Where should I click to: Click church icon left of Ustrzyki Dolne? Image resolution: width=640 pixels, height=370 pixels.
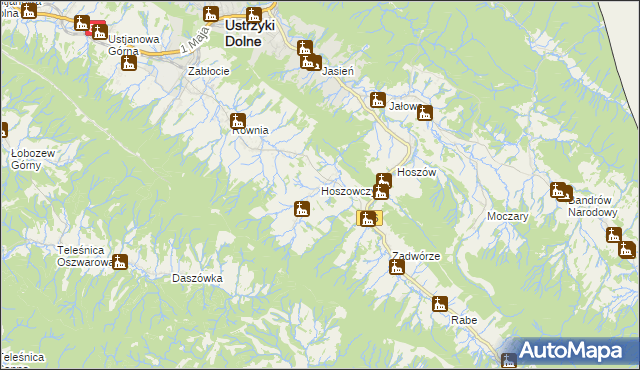pyautogui.click(x=211, y=14)
